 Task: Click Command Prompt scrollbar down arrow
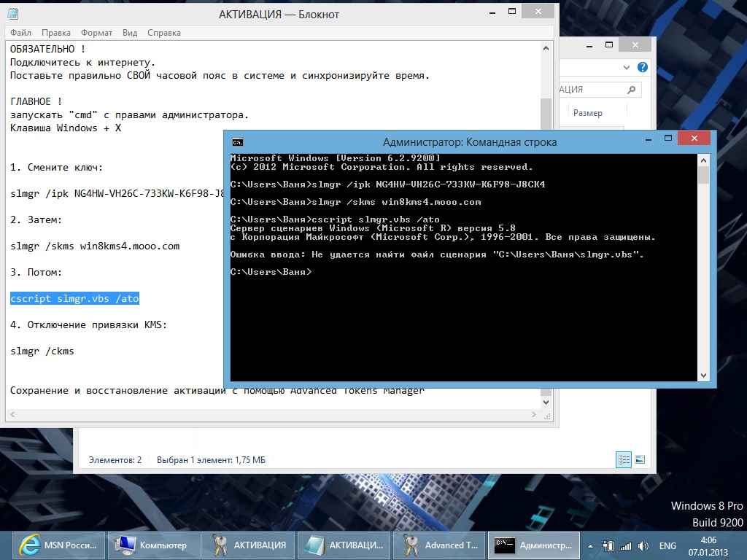703,376
